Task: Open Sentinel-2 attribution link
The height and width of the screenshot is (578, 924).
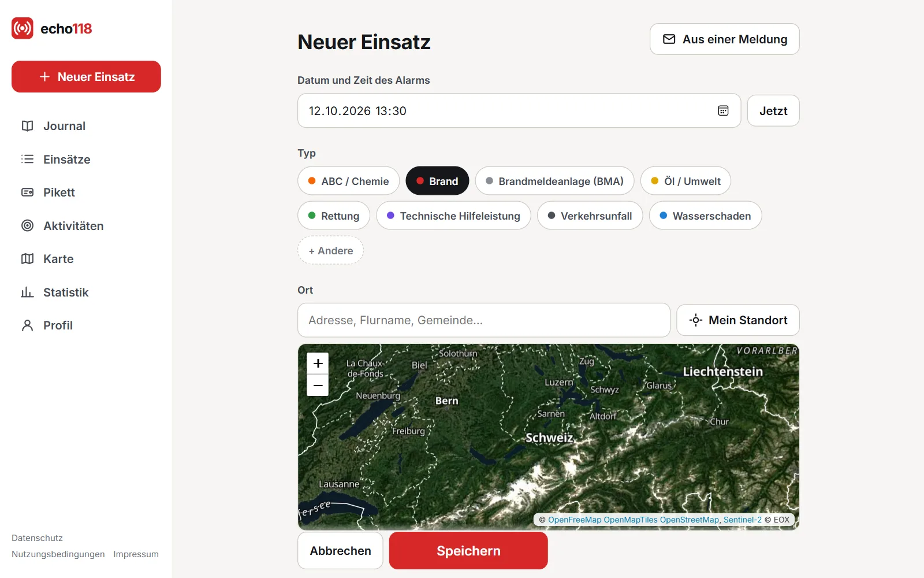Action: click(743, 520)
